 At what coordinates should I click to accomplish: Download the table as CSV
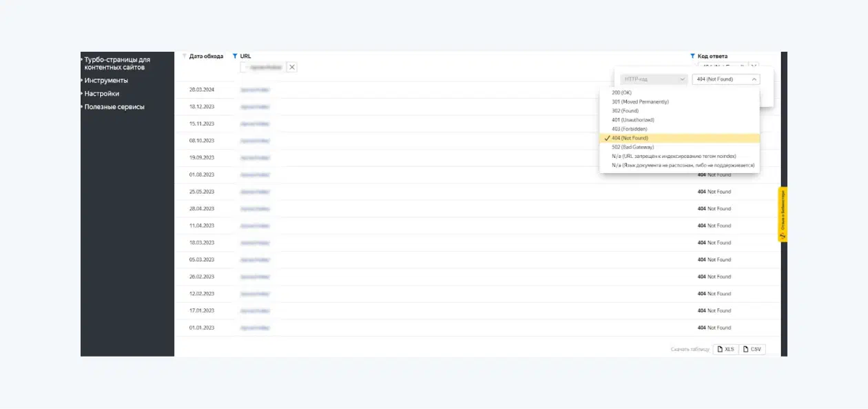[x=752, y=349]
